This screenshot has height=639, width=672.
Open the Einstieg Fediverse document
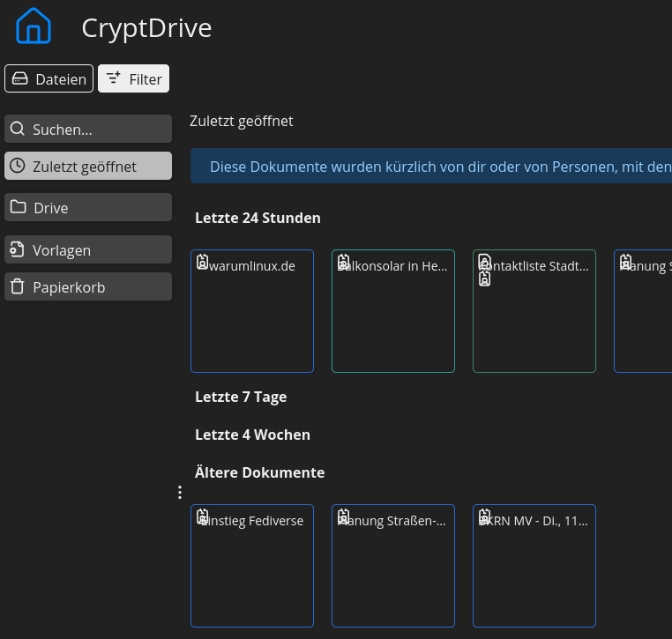coord(252,566)
